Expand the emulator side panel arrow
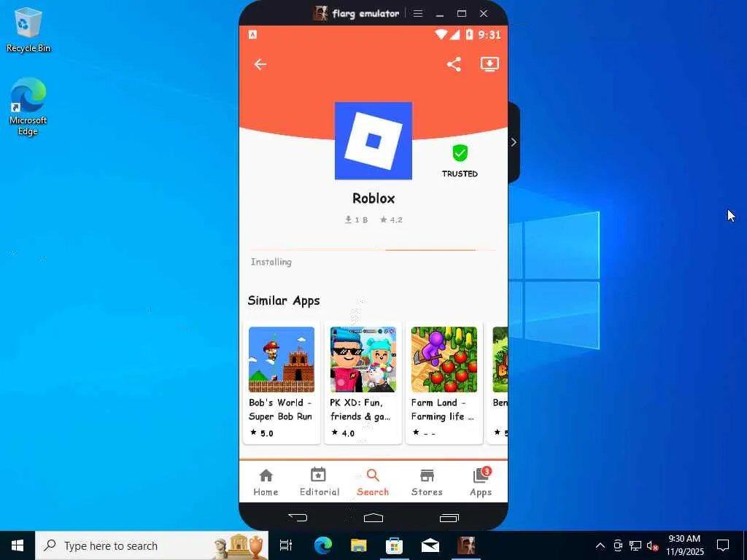 [x=514, y=142]
